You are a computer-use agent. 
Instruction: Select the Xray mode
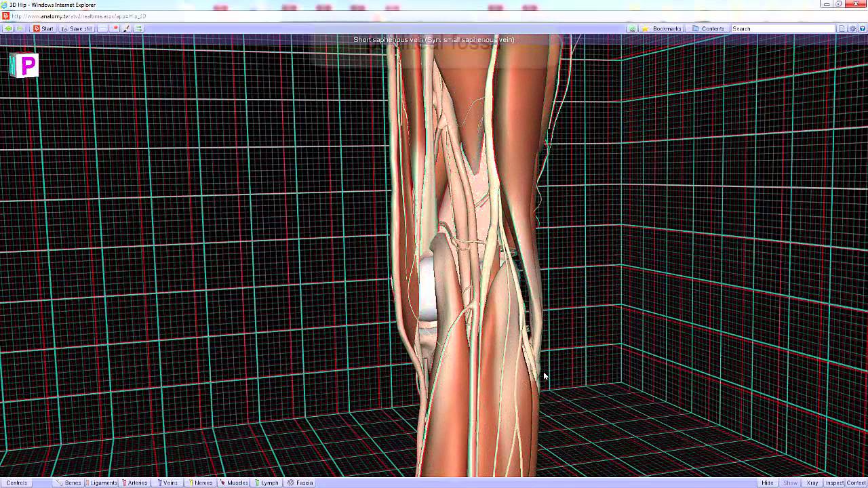pyautogui.click(x=812, y=483)
